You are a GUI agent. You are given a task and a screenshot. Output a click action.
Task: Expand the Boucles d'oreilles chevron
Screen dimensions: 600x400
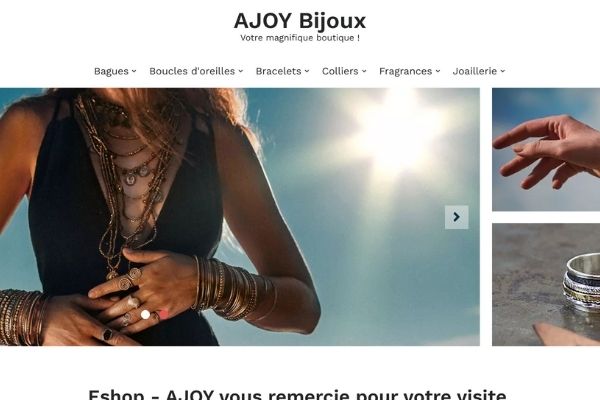[241, 71]
